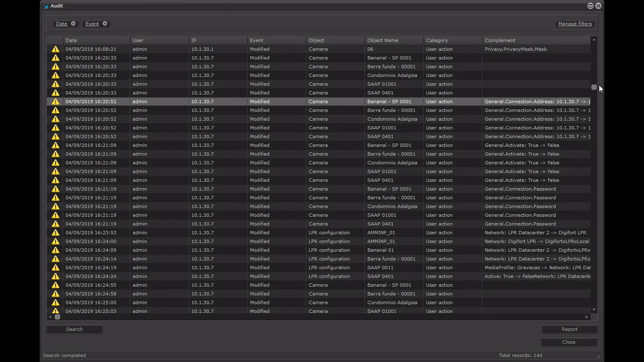644x362 pixels.
Task: Run the Search button
Action: [x=74, y=329]
